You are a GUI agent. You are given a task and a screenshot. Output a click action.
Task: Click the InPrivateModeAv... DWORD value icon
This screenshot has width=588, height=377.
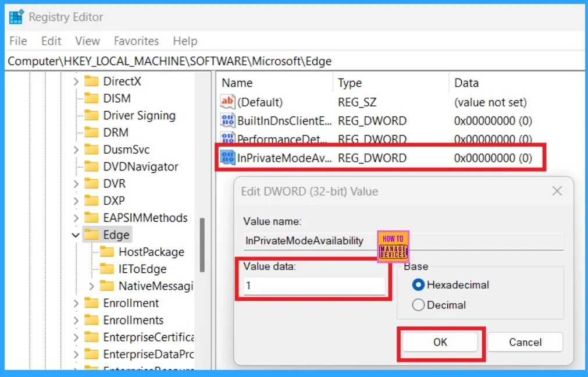pos(227,158)
